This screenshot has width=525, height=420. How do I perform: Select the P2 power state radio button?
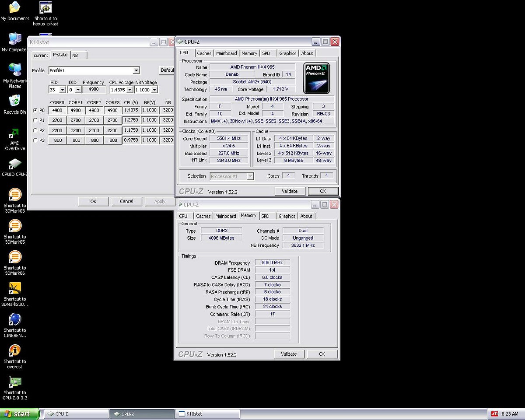(x=35, y=130)
